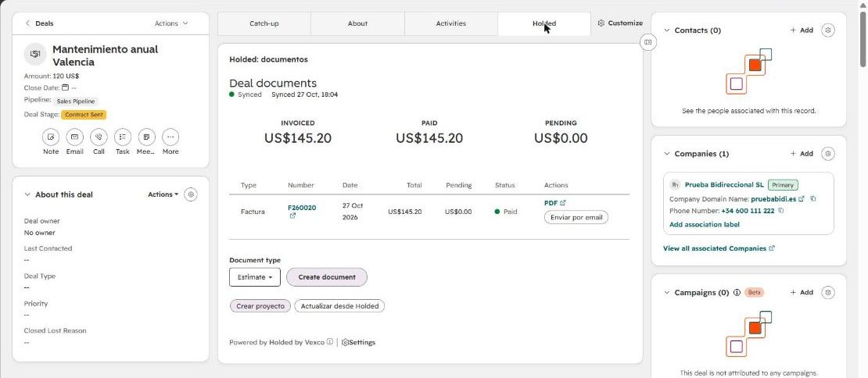This screenshot has width=868, height=378.
Task: Click the Task icon button
Action: tap(123, 137)
